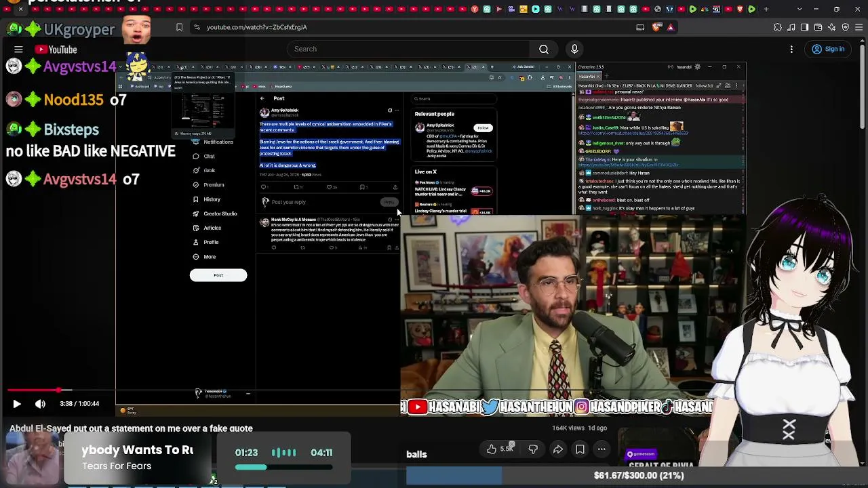Open Profile in the X sidebar
The height and width of the screenshot is (488, 868).
click(x=206, y=242)
